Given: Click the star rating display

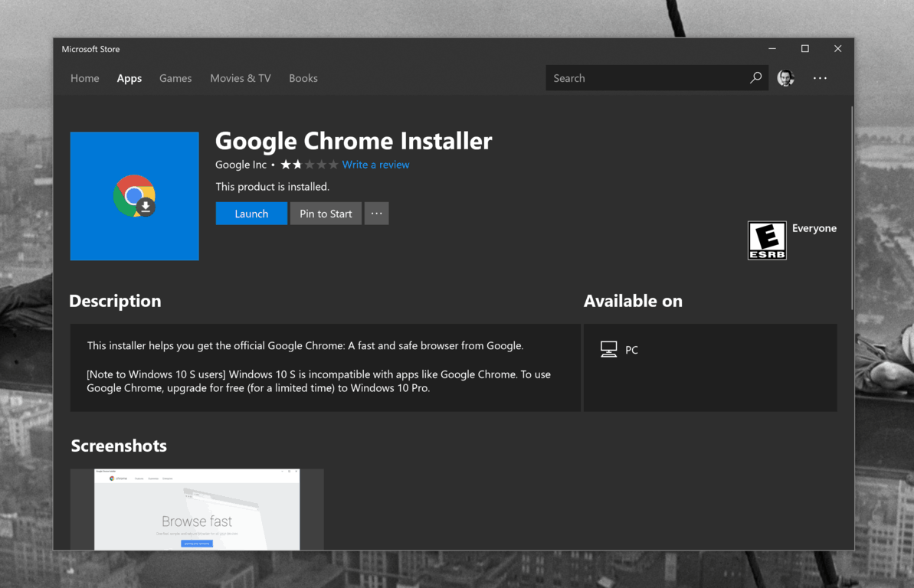Looking at the screenshot, I should coord(309,165).
